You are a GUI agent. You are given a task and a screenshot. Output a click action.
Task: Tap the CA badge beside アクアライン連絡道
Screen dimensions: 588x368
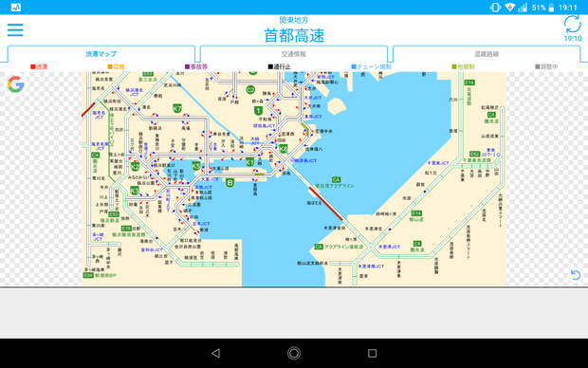[319, 247]
